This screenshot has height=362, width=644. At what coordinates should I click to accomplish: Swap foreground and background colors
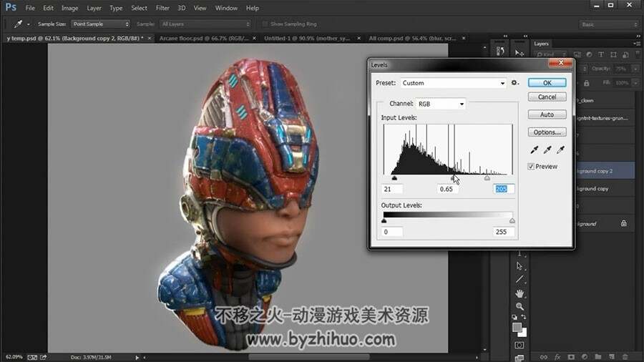tap(524, 317)
